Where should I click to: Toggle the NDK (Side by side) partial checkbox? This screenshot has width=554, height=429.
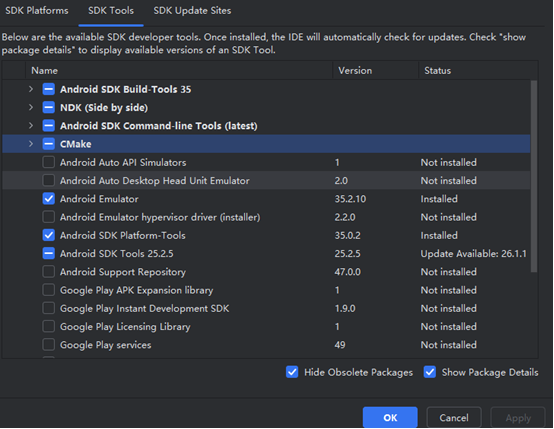(48, 107)
